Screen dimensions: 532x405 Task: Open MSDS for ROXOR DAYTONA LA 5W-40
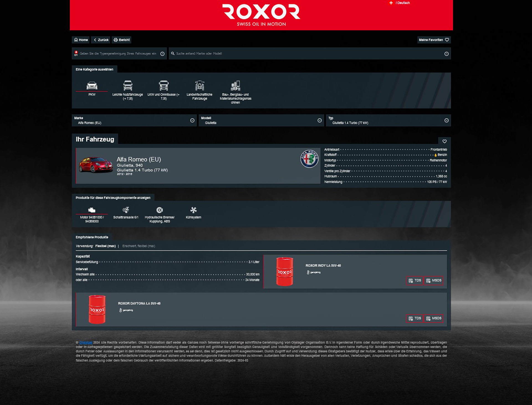click(x=434, y=318)
